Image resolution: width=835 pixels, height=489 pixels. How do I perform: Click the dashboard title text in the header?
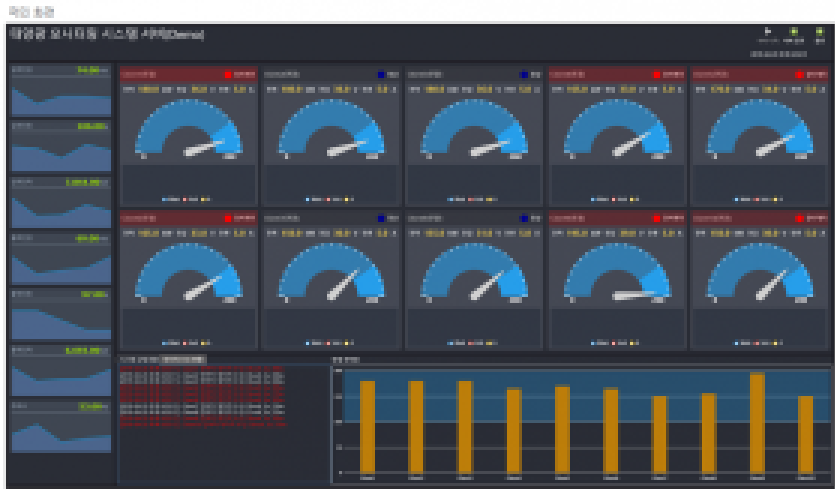107,34
